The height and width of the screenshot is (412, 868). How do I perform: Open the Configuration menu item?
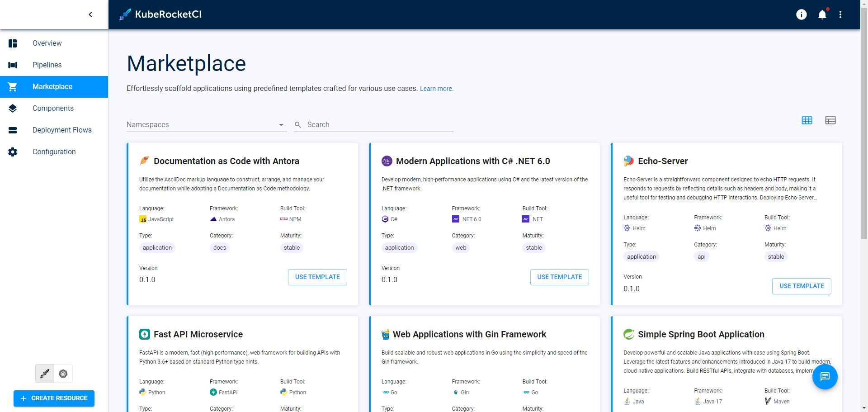[54, 152]
